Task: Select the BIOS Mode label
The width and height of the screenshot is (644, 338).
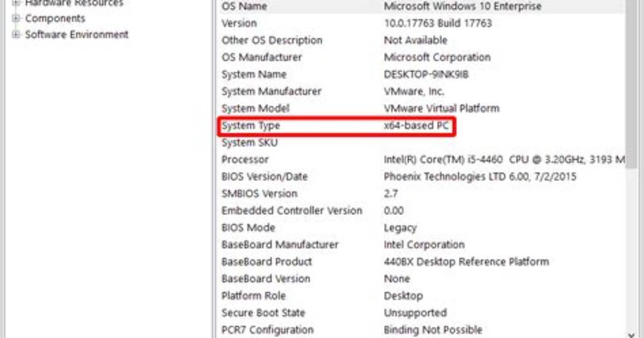Action: click(248, 228)
